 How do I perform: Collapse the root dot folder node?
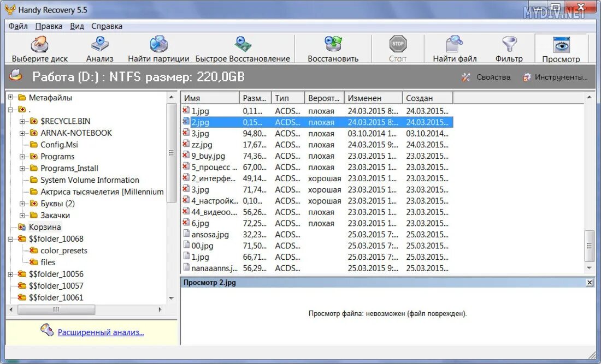[11, 110]
